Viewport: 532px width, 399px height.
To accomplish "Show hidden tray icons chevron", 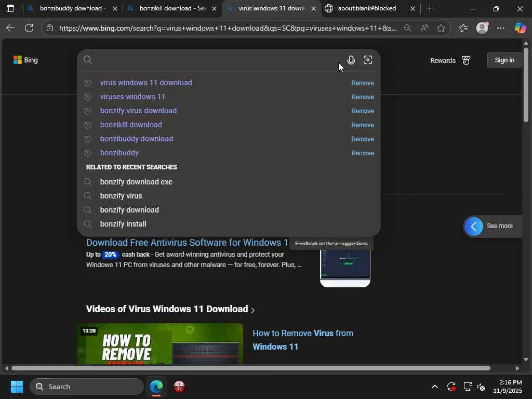I will (435, 387).
